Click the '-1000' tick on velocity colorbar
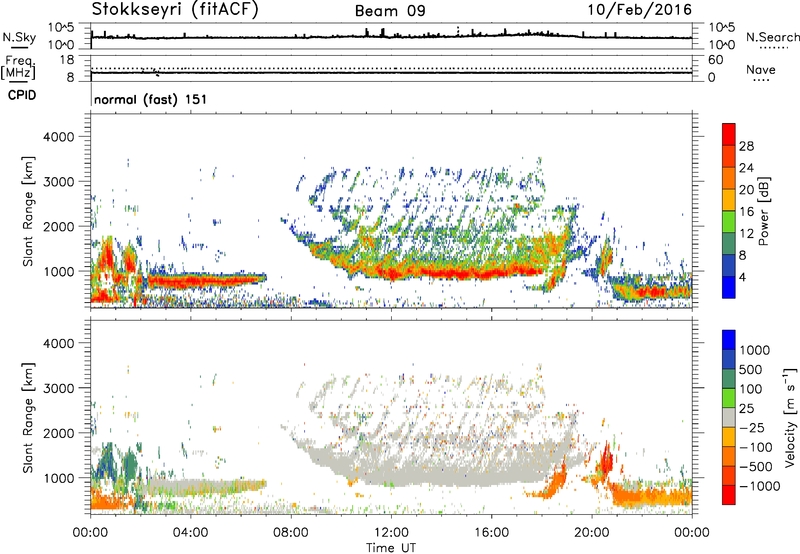Image resolution: width=800 pixels, height=554 pixels. point(759,486)
